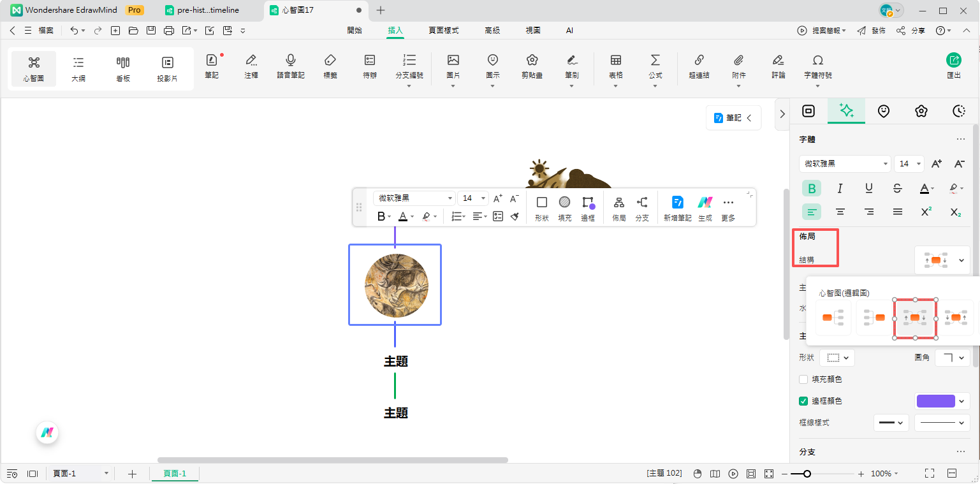Select the circular cave painting image node
The image size is (980, 484).
[x=396, y=284]
